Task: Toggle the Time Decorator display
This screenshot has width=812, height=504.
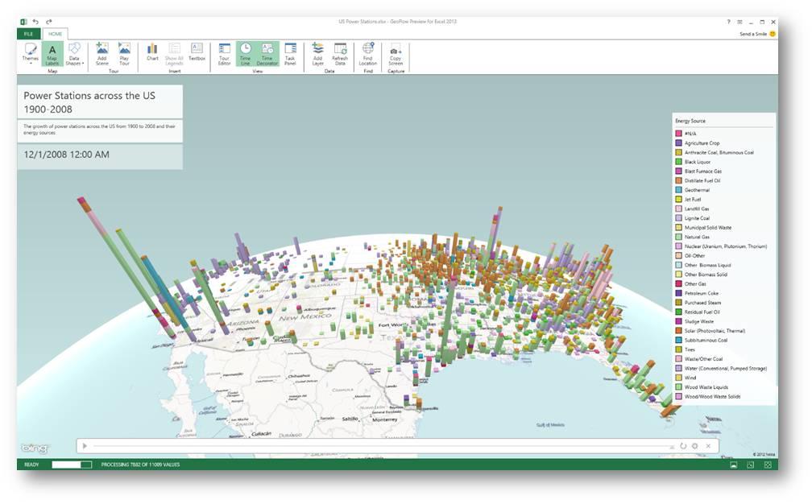Action: [x=267, y=53]
